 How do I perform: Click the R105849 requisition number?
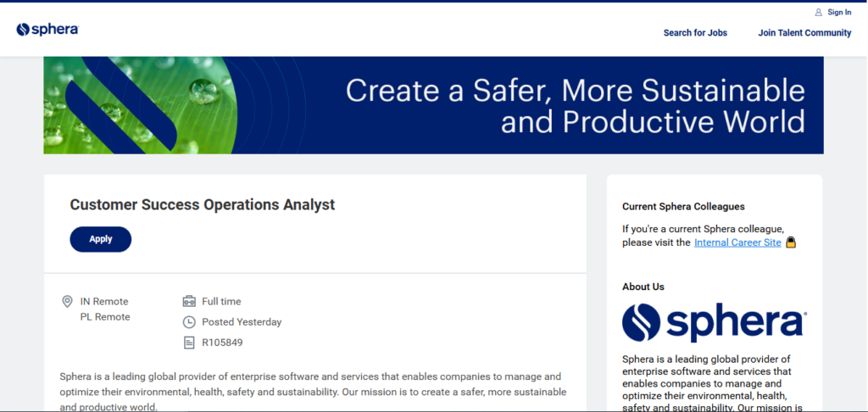pos(222,342)
